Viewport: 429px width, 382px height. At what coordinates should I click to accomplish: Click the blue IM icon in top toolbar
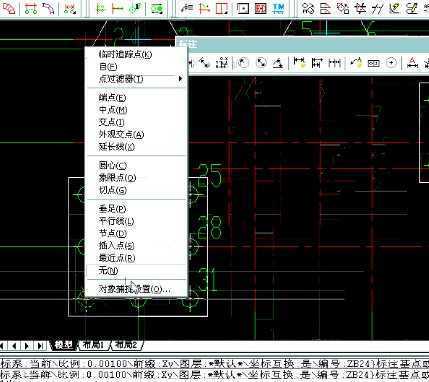tap(278, 8)
